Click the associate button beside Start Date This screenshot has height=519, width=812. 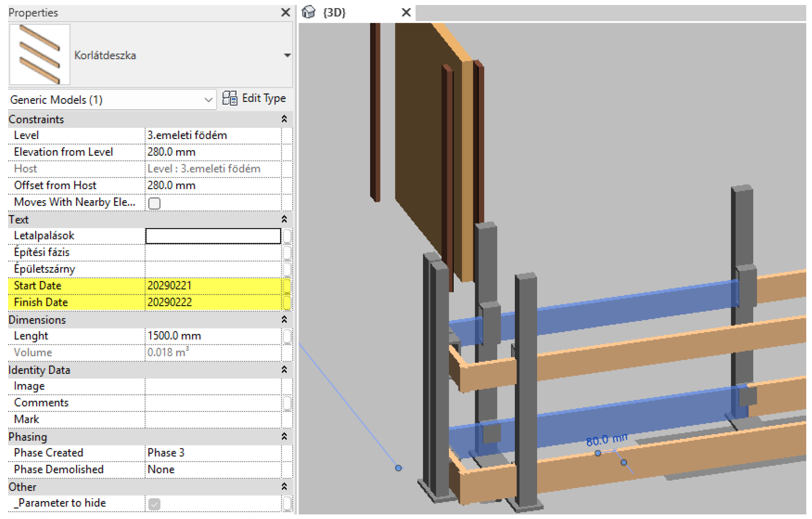pyautogui.click(x=287, y=286)
